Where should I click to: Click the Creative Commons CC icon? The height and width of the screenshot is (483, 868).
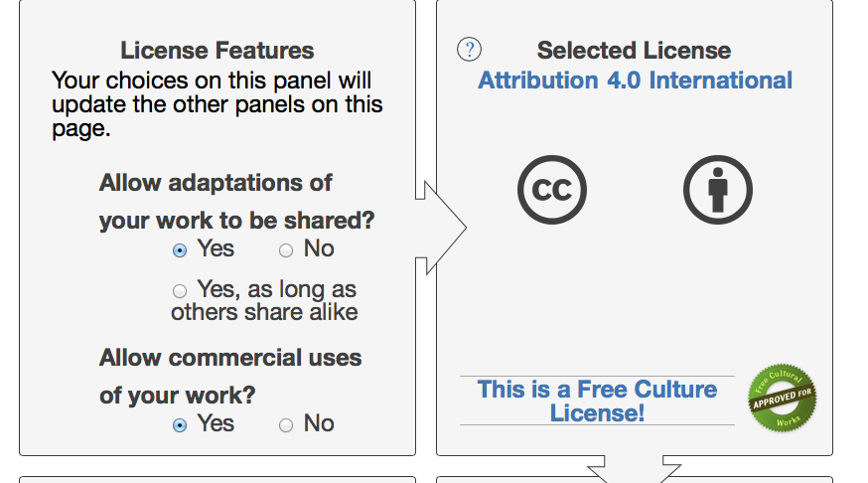(551, 189)
